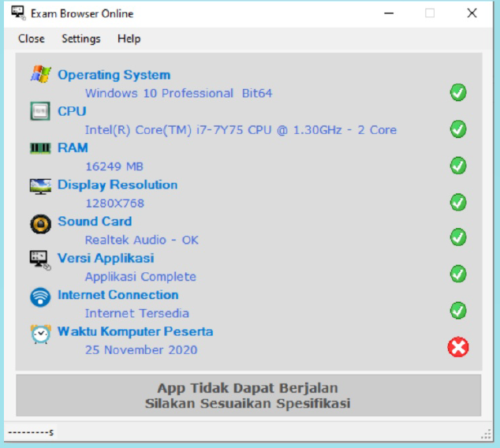The width and height of the screenshot is (500, 448).
Task: Select the Realtek Audio - OK text
Action: point(142,240)
